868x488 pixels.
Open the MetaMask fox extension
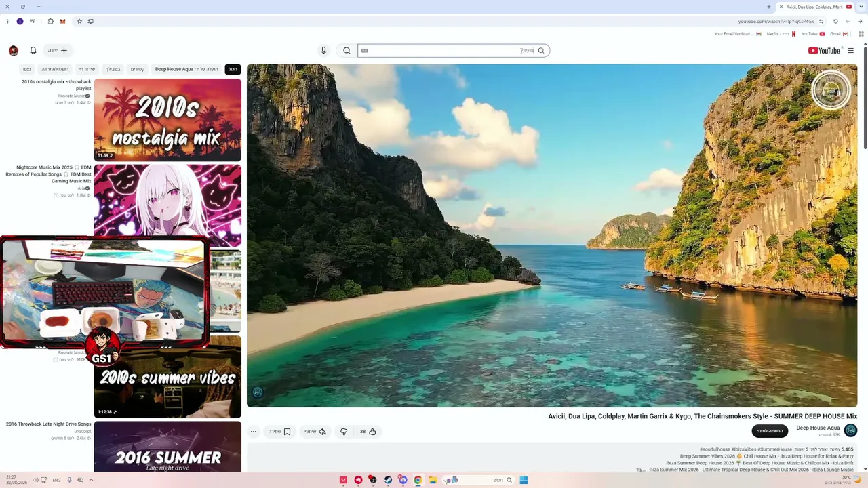(62, 21)
